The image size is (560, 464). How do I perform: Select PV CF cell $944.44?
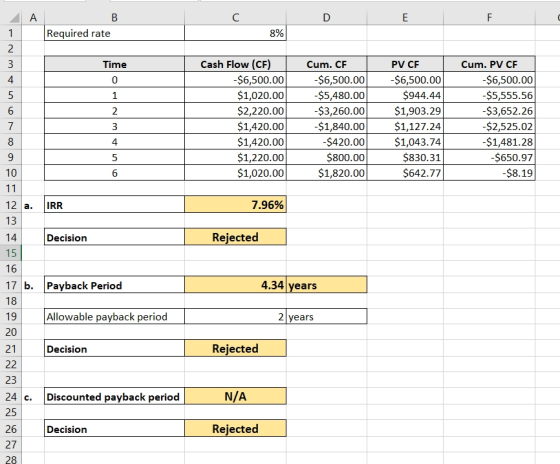405,95
